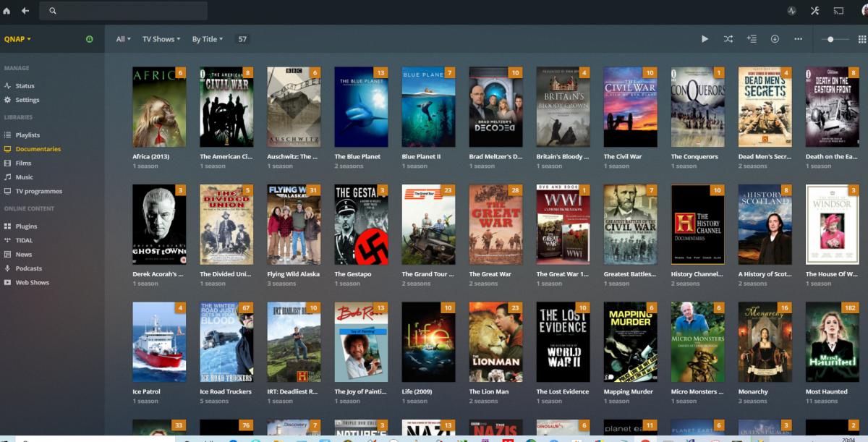Viewport: 868px width, 442px height.
Task: Play all items in the library
Action: pyautogui.click(x=705, y=39)
